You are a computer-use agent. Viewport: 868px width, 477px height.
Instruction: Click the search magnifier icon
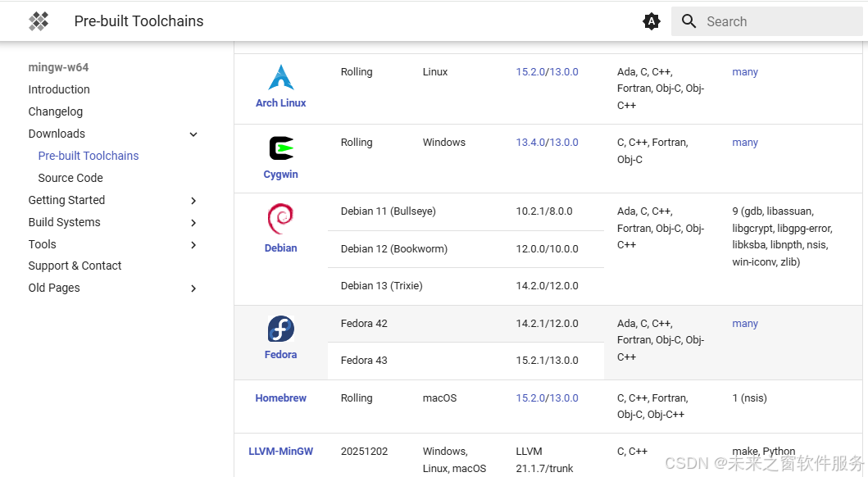click(x=688, y=21)
